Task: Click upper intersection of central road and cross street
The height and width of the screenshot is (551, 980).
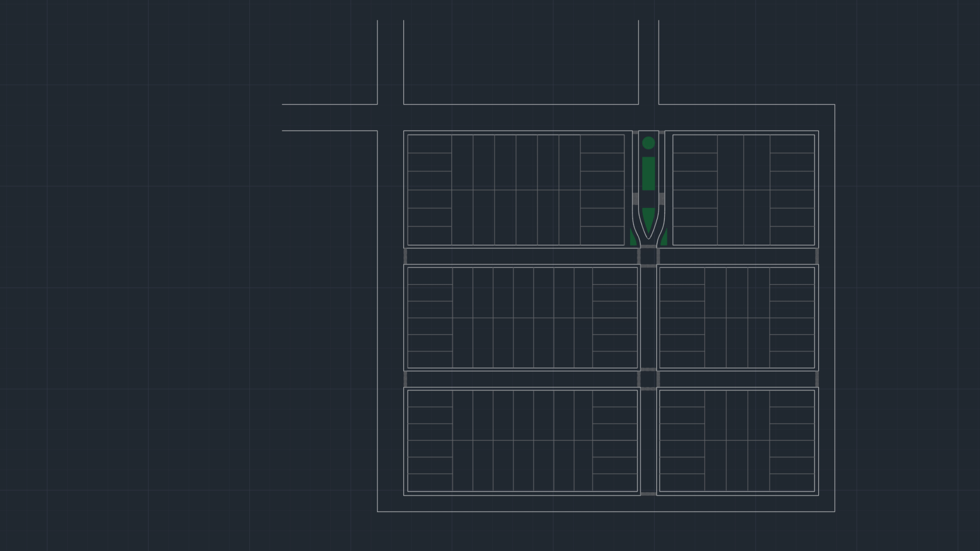Action: point(648,256)
